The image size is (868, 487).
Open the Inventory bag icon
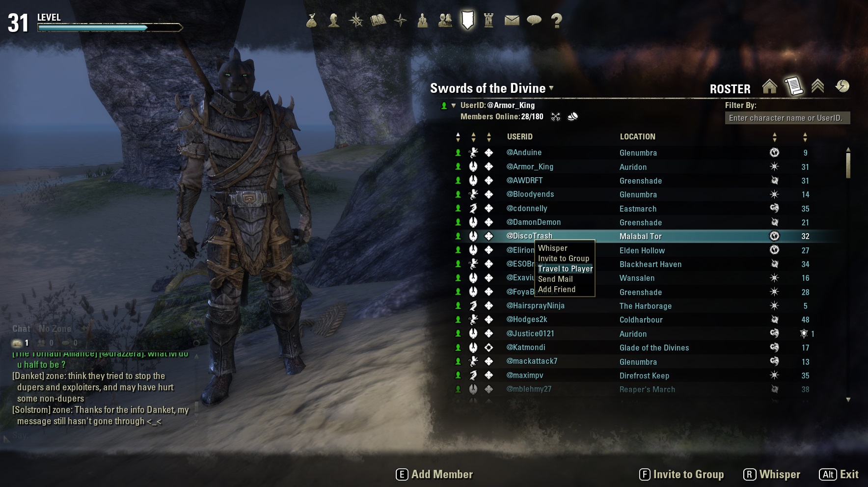[x=311, y=21]
